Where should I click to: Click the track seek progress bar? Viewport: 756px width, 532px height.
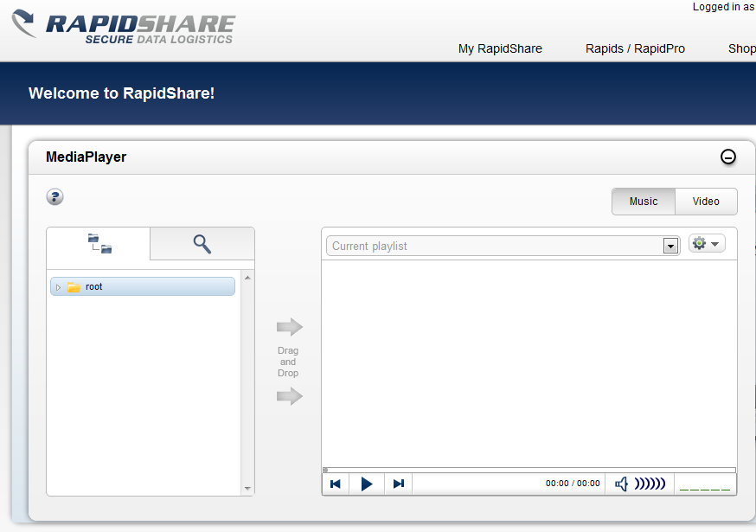pyautogui.click(x=529, y=470)
